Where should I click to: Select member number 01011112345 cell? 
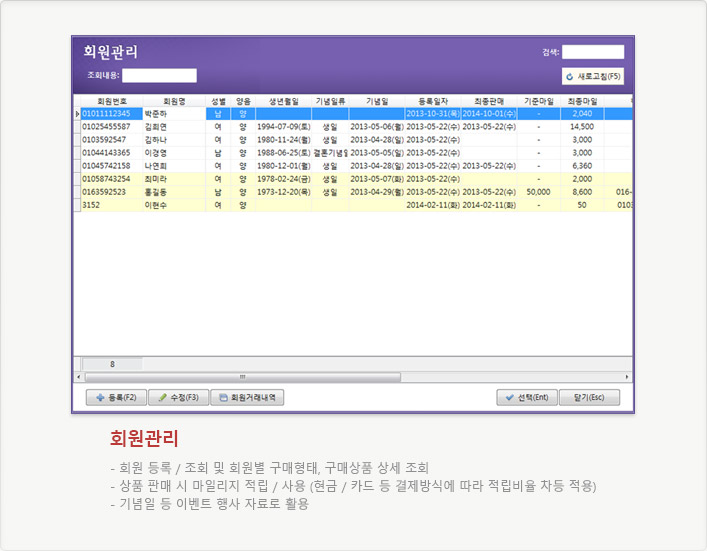pos(112,114)
